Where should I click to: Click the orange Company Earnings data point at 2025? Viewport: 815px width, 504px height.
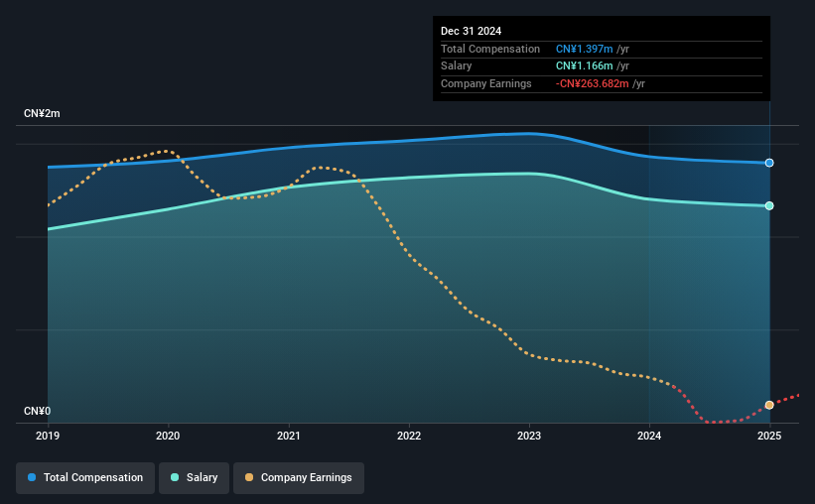coord(769,405)
